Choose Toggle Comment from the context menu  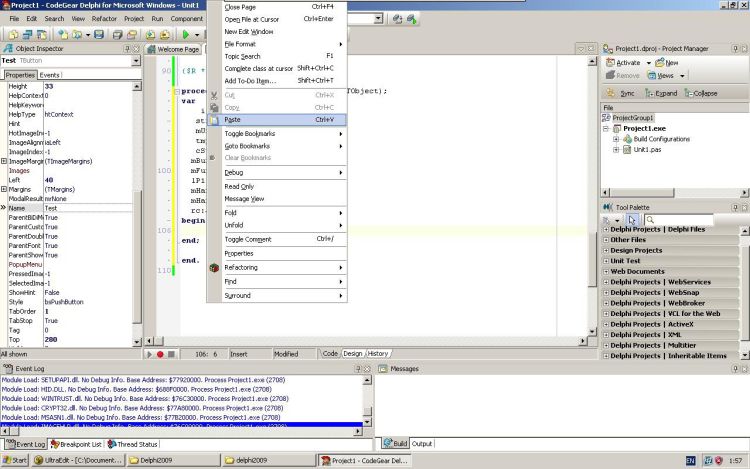pos(277,239)
